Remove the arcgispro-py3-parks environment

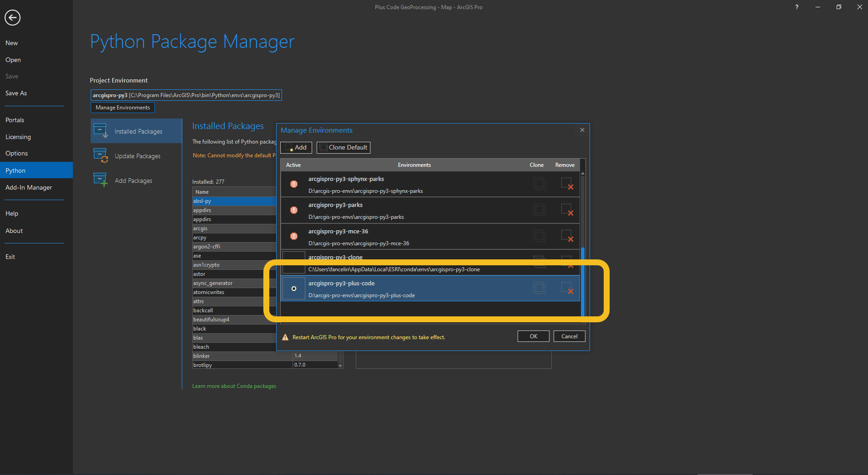click(567, 210)
